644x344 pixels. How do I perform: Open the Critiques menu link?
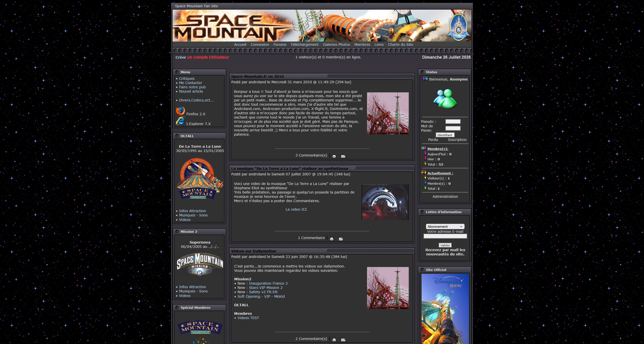187,79
